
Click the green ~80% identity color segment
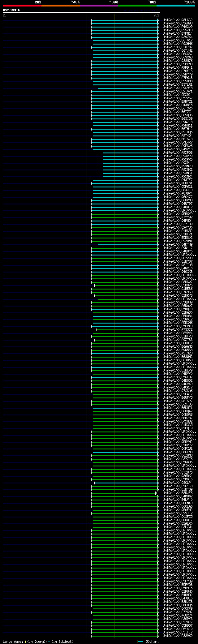137,6
